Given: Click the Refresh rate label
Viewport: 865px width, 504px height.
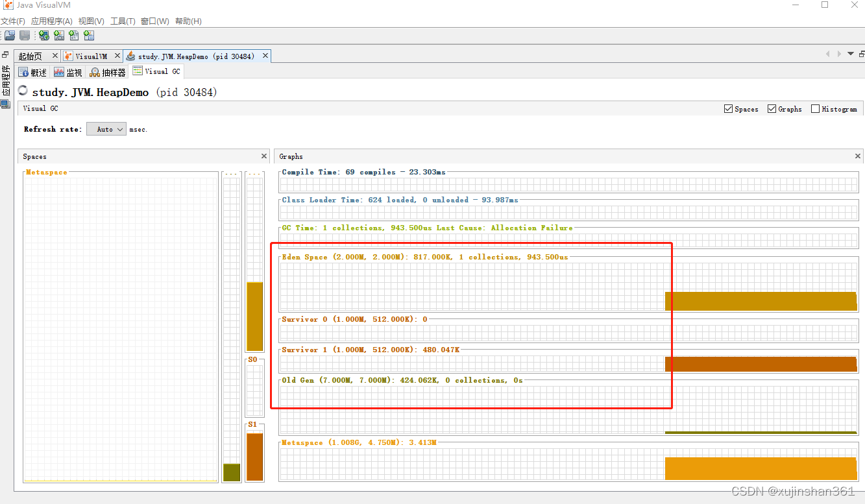Looking at the screenshot, I should tap(53, 129).
